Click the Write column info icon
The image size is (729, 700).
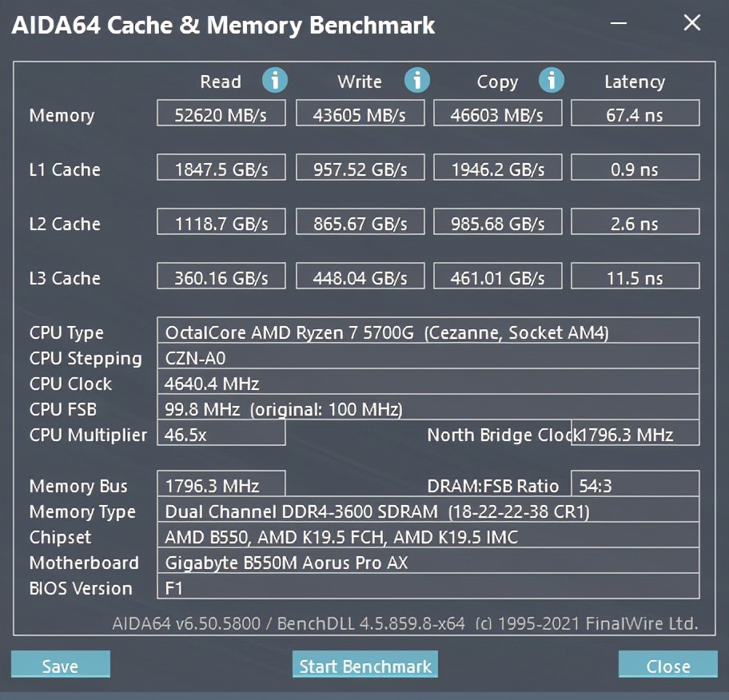tap(416, 80)
